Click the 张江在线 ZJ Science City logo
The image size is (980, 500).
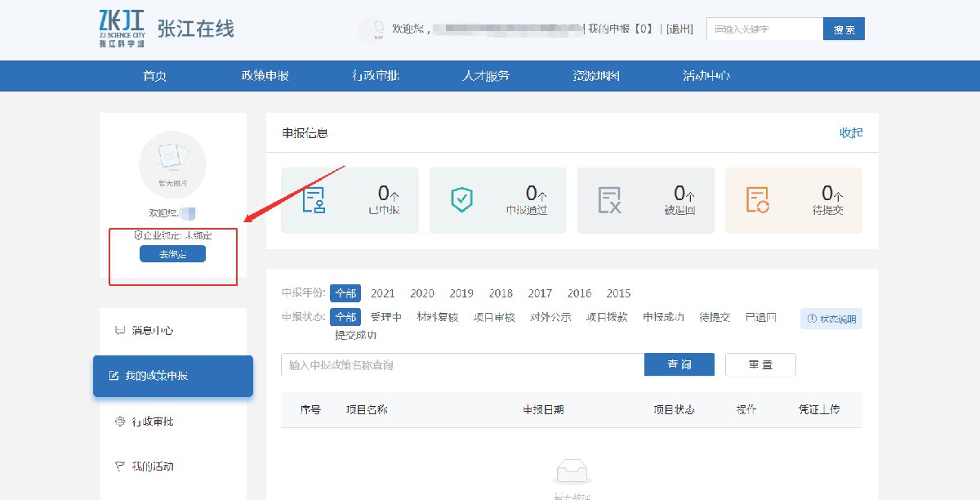point(167,29)
